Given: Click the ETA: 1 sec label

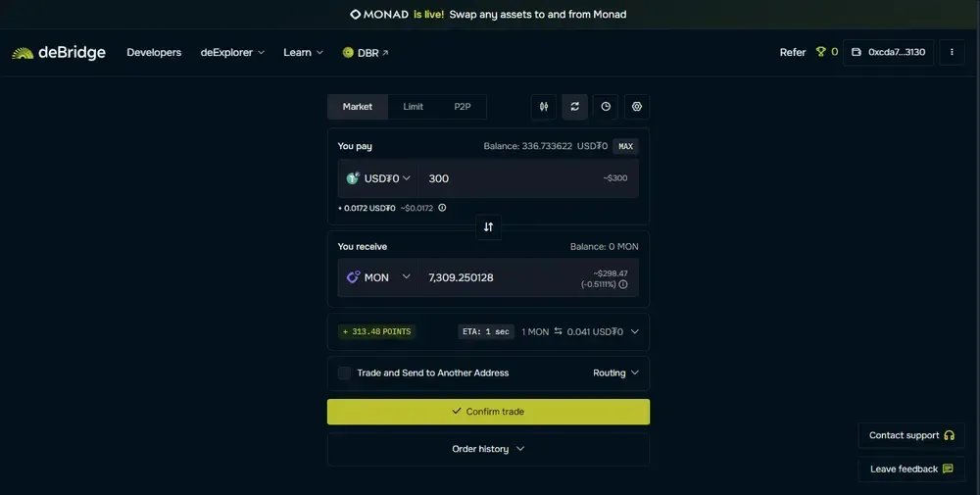Looking at the screenshot, I should point(486,332).
